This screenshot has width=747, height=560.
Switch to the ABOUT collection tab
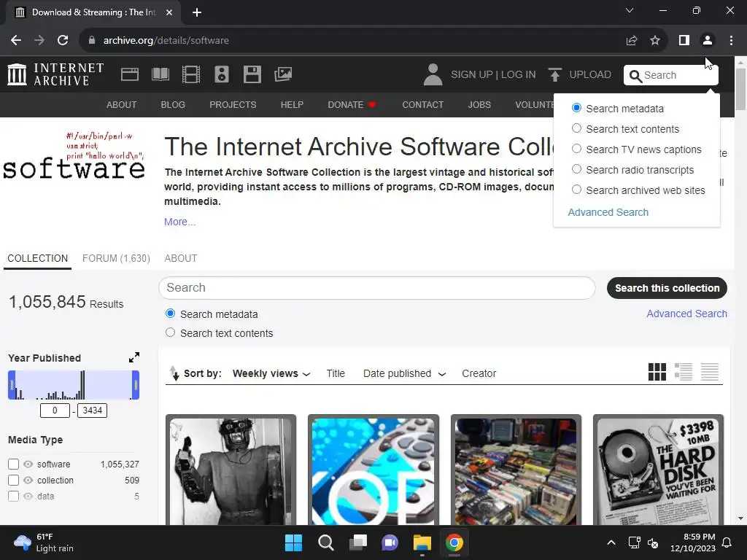point(181,259)
